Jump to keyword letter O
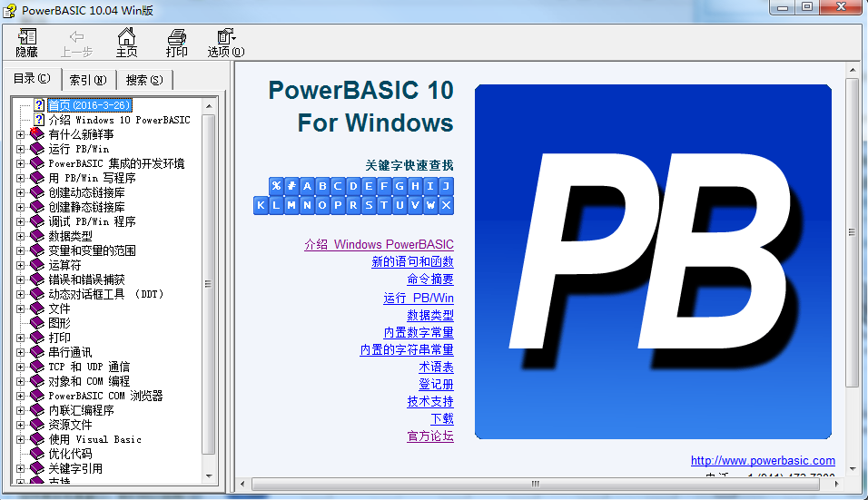868x500 pixels. [x=322, y=205]
